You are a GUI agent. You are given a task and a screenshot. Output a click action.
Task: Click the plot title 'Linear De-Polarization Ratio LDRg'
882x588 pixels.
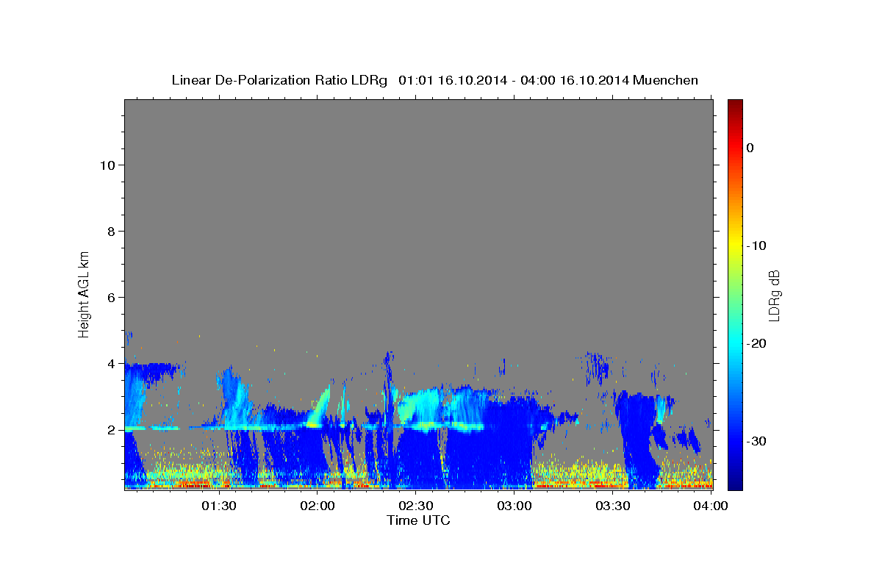279,80
